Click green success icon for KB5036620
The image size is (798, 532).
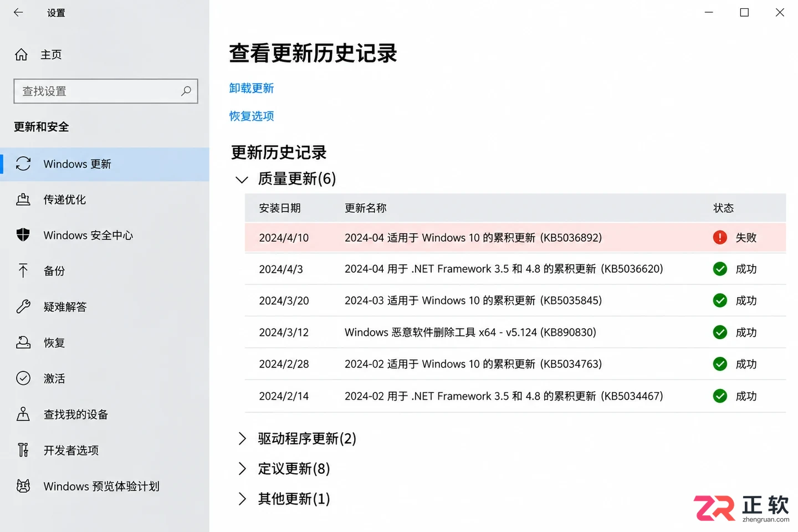click(720, 269)
